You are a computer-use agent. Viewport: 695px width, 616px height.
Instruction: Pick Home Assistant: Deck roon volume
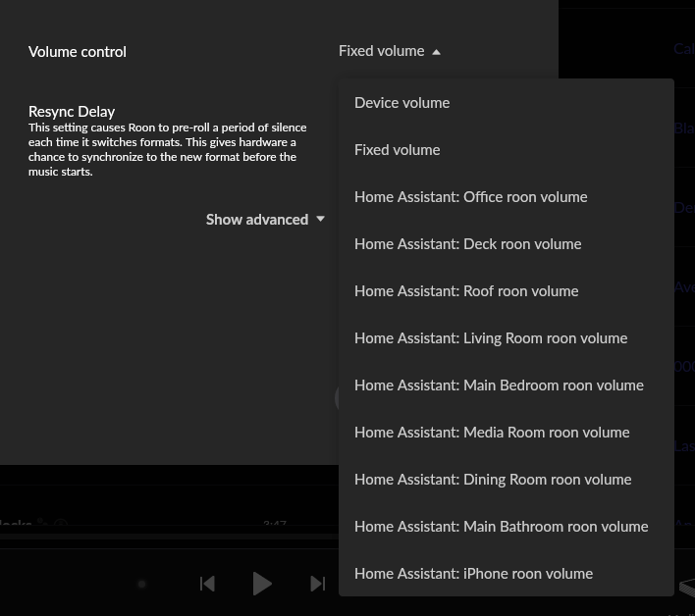[x=467, y=244]
